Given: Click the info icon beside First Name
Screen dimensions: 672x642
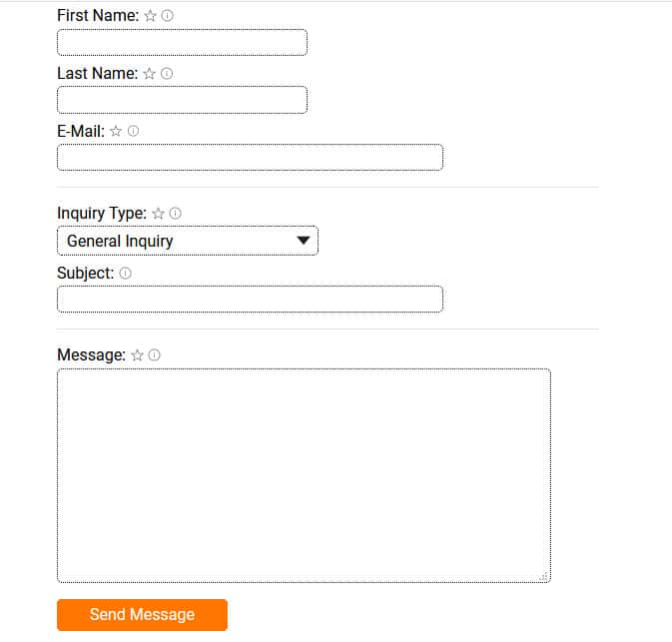Looking at the screenshot, I should (168, 16).
